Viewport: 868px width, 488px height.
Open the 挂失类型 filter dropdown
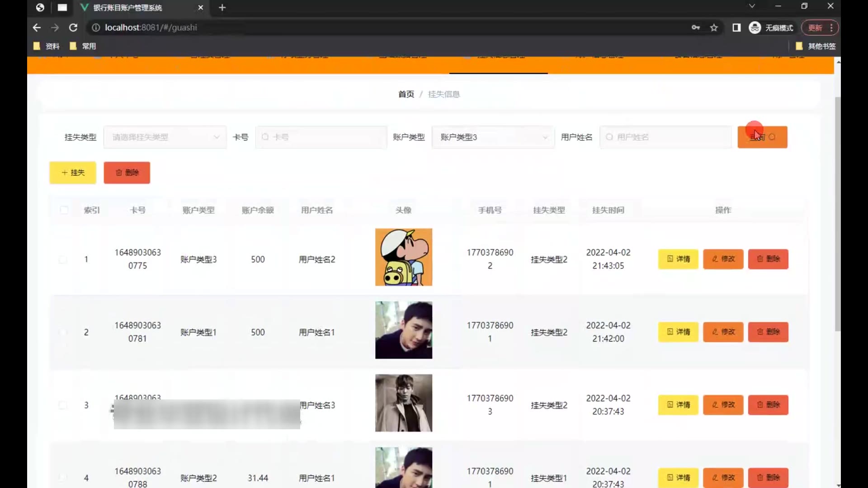click(x=165, y=137)
